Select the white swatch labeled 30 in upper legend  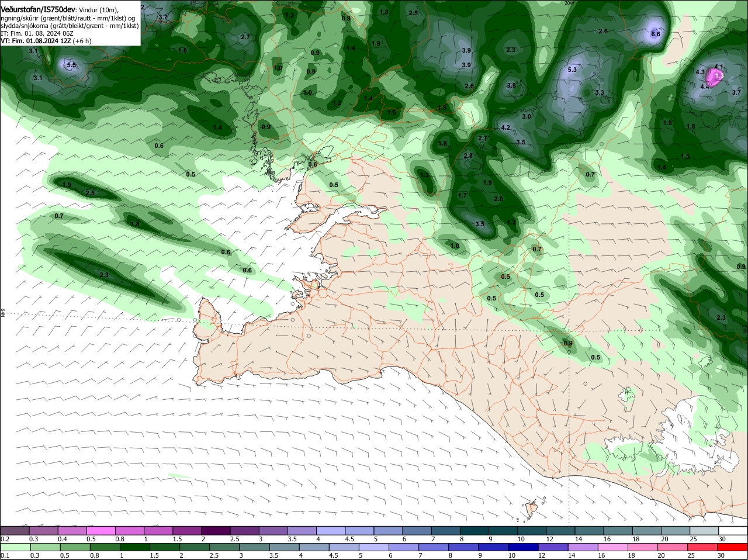[x=733, y=530]
